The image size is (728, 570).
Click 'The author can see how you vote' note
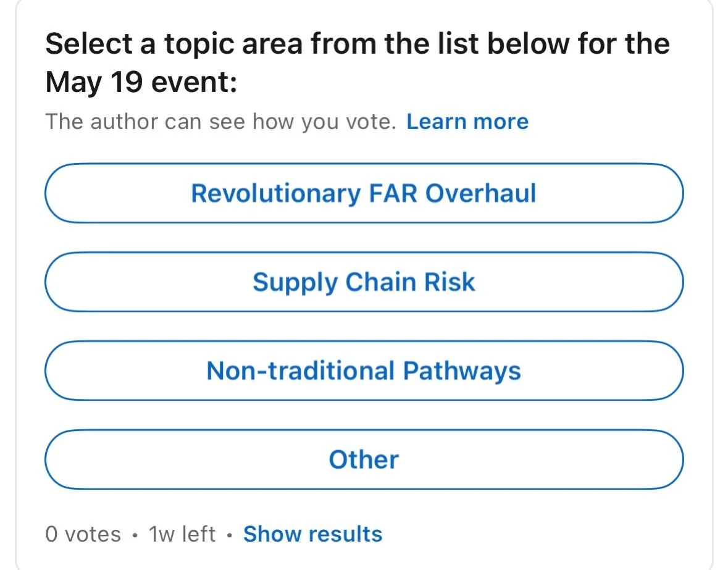pyautogui.click(x=220, y=122)
